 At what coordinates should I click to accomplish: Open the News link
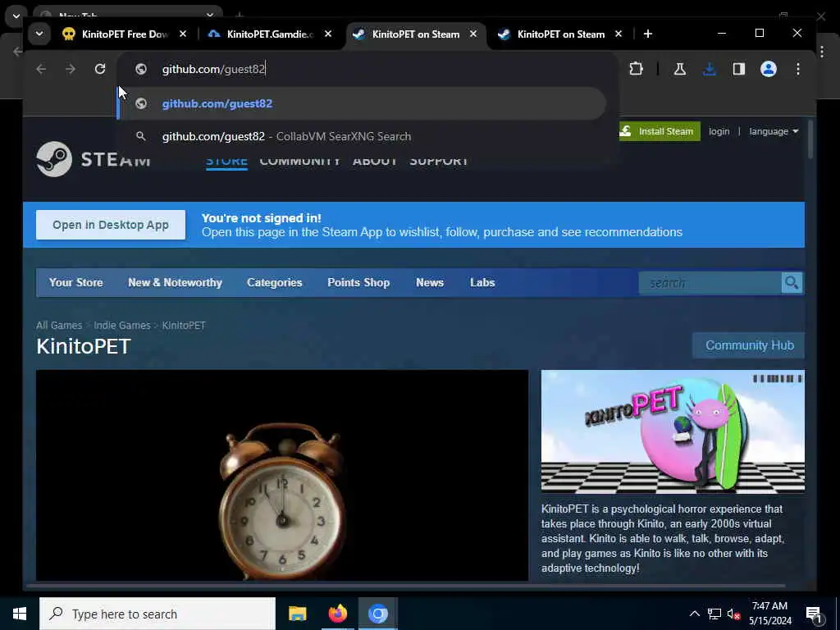tap(430, 282)
